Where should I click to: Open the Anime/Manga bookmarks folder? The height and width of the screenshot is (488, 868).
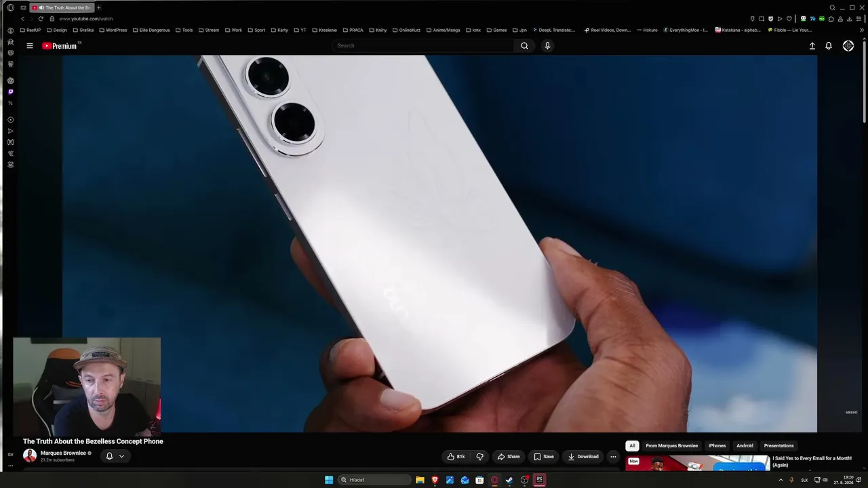[x=443, y=30]
